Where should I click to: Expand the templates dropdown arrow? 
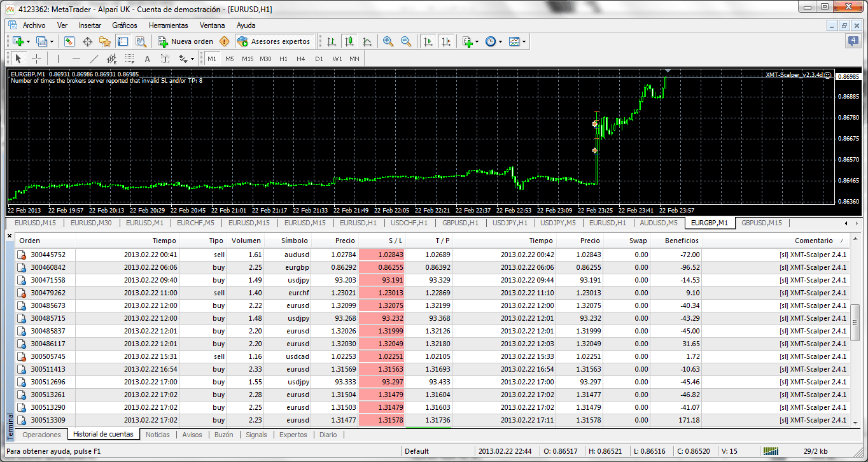click(x=524, y=41)
